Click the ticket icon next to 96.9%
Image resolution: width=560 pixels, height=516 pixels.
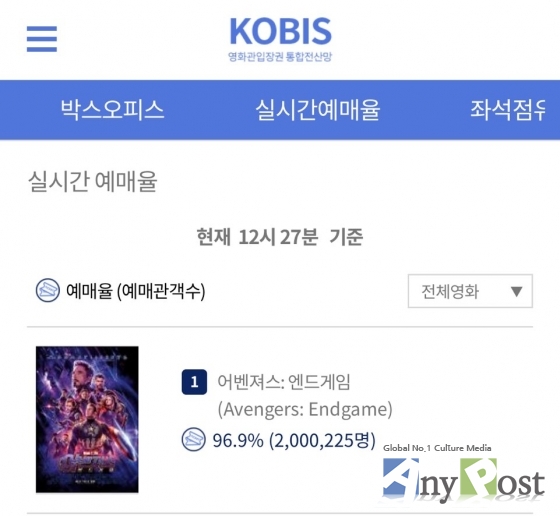(x=194, y=439)
